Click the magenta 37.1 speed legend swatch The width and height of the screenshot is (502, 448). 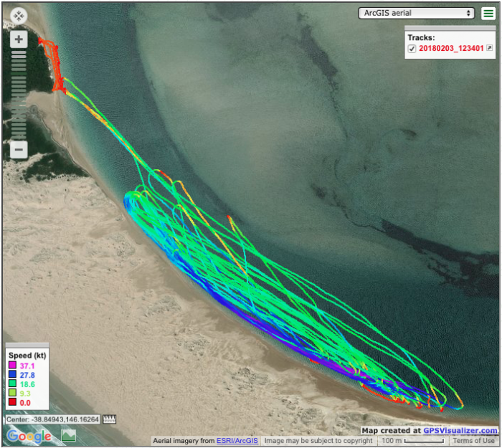tap(12, 366)
